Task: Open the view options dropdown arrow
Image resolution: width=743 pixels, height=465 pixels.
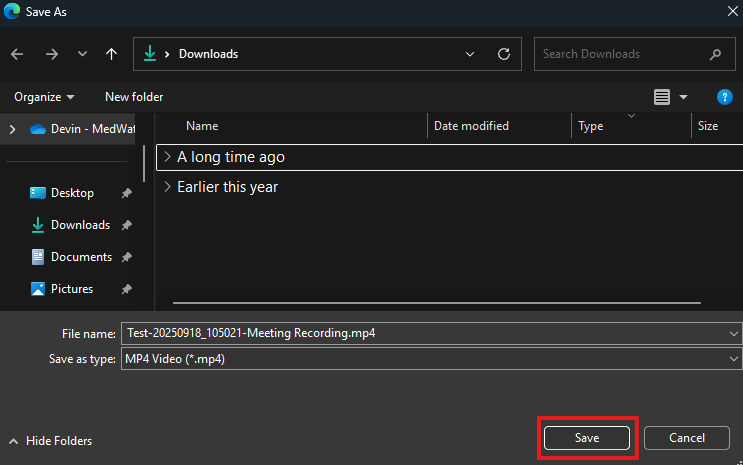Action: click(x=684, y=97)
